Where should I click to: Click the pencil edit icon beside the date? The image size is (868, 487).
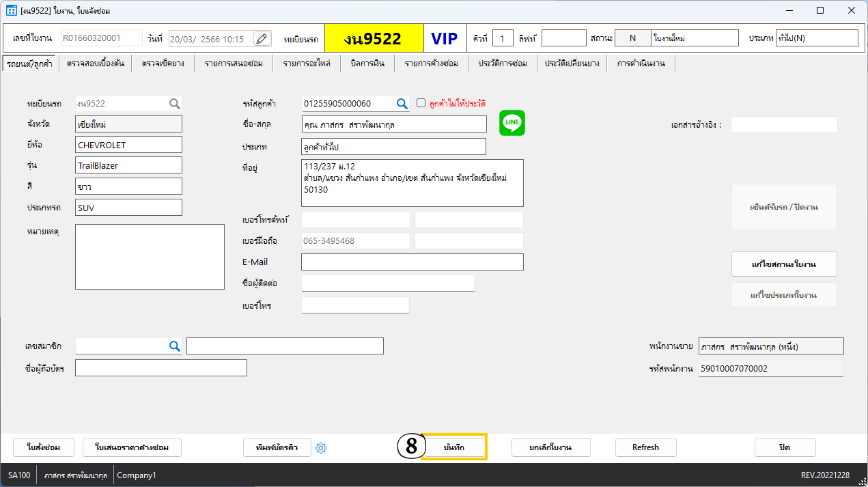click(262, 38)
